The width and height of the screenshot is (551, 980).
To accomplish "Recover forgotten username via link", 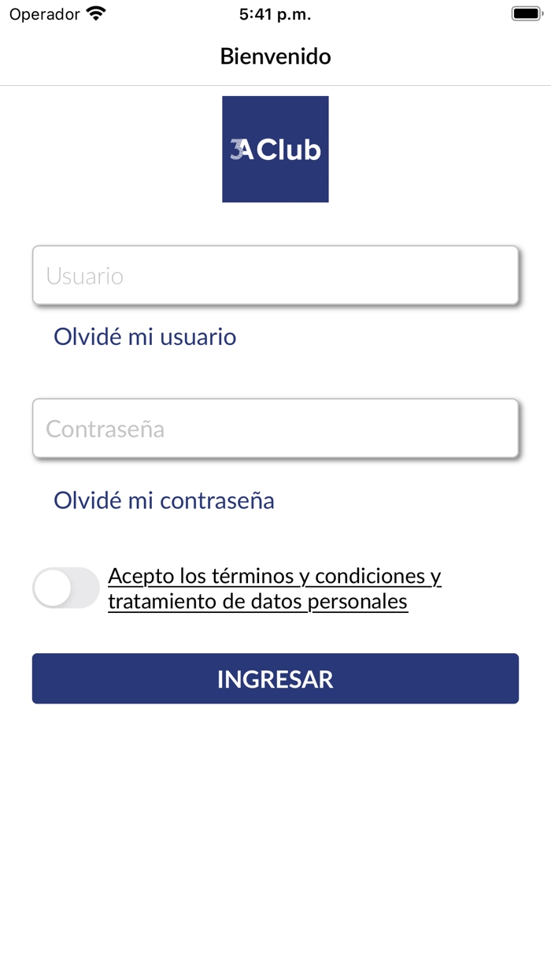I will tap(145, 337).
